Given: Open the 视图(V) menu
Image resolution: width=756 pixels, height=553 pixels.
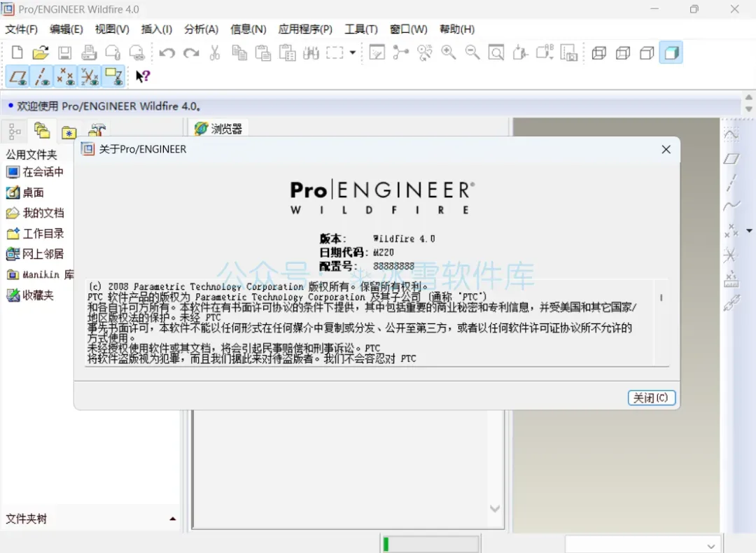Looking at the screenshot, I should pyautogui.click(x=112, y=29).
